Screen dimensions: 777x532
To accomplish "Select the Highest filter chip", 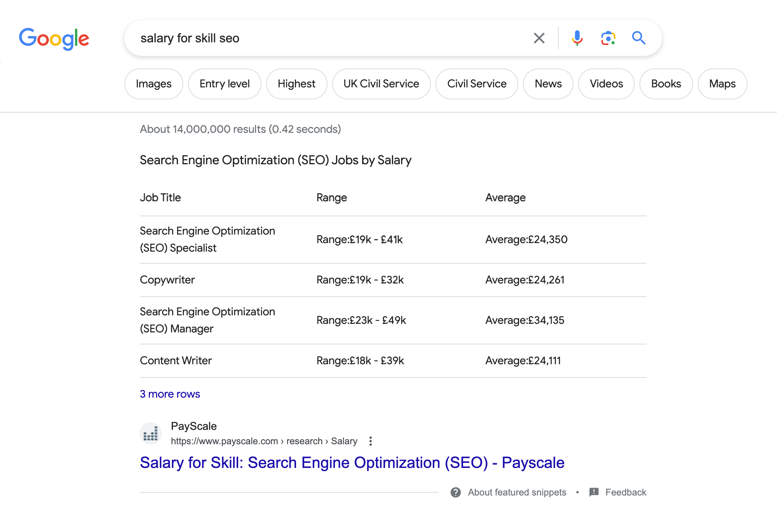I will point(296,84).
